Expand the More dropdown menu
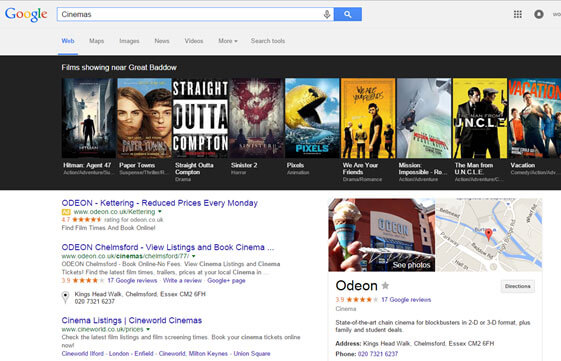 (228, 41)
